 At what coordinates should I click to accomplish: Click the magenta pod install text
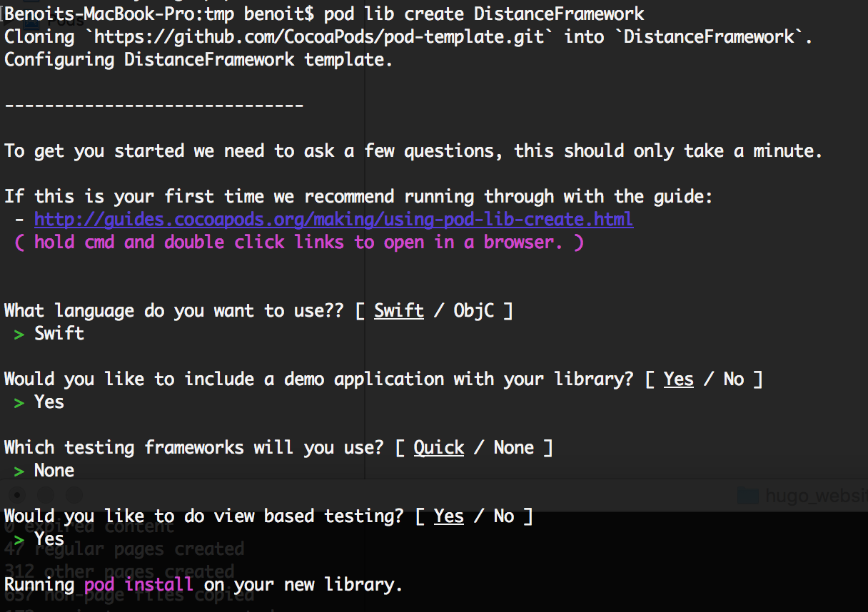click(138, 584)
